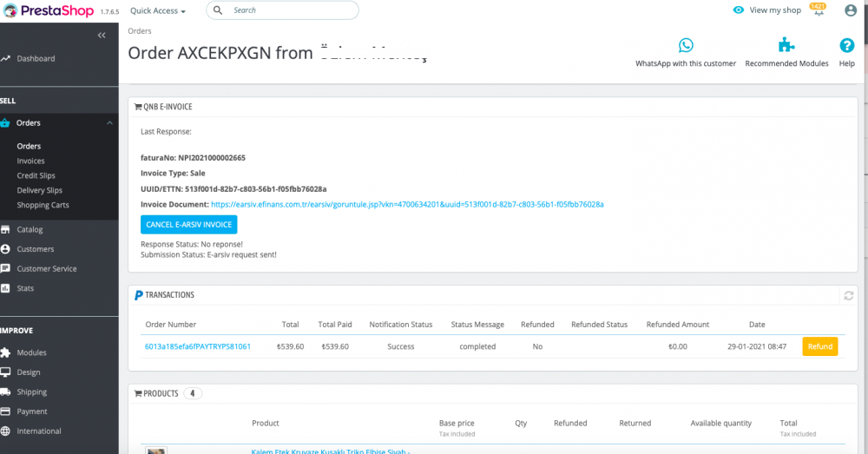Click the Shipping truck icon
This screenshot has height=454, width=868.
click(5, 392)
